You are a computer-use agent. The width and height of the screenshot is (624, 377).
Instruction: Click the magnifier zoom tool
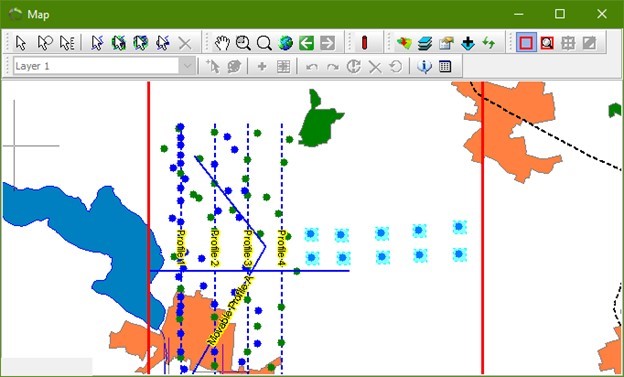click(264, 43)
